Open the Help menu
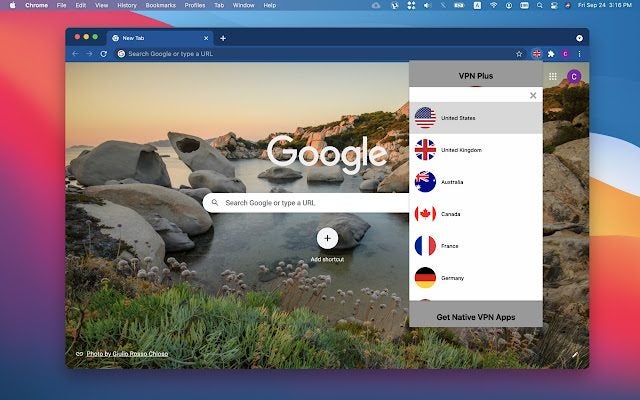 click(x=270, y=5)
